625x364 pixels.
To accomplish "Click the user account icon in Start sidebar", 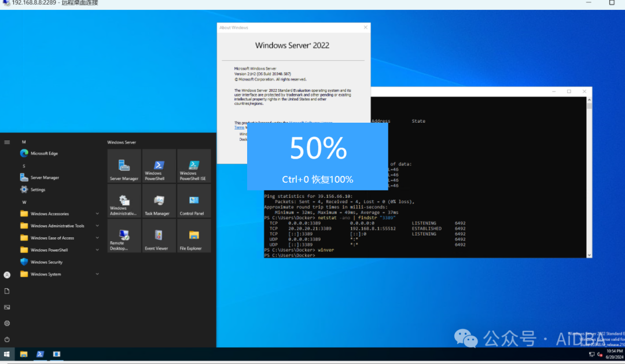I will (7, 275).
